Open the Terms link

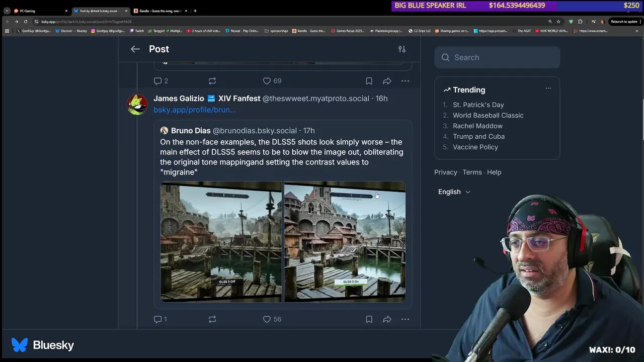(472, 172)
